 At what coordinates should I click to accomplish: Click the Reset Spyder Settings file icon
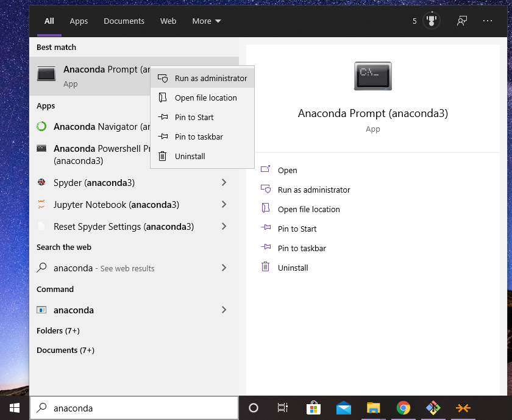point(41,226)
